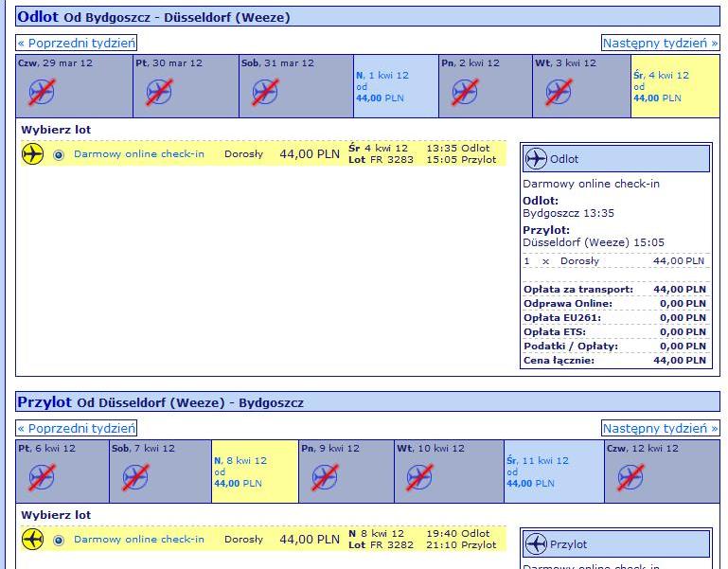Click no-flight icon for Pt, 30 mar 12
The height and width of the screenshot is (569, 728).
click(159, 92)
